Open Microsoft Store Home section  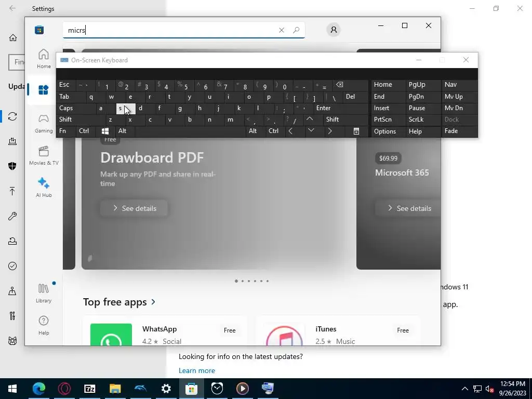(x=44, y=59)
